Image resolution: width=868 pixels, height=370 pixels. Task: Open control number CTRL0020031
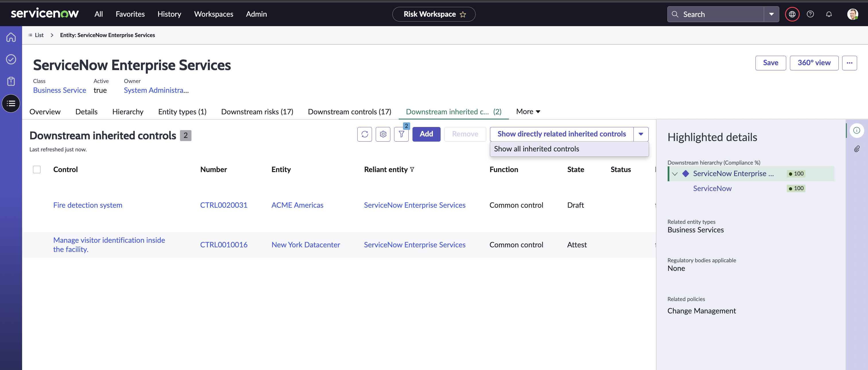click(x=224, y=205)
